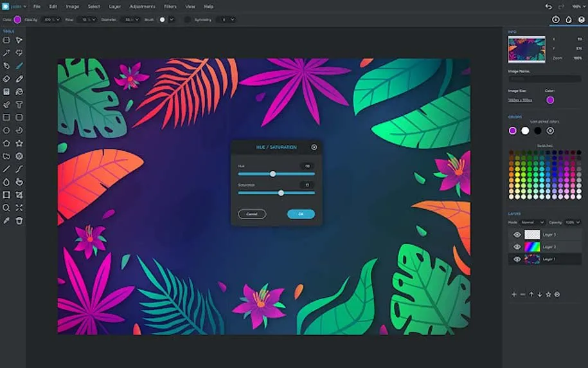Choose the Text tool

[19, 104]
